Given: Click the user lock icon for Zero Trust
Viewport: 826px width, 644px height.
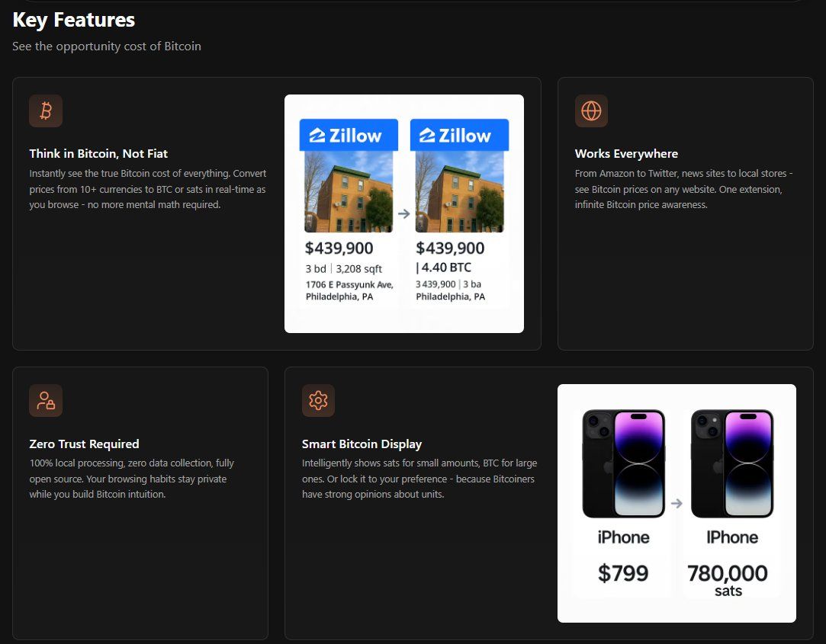Looking at the screenshot, I should [x=46, y=401].
